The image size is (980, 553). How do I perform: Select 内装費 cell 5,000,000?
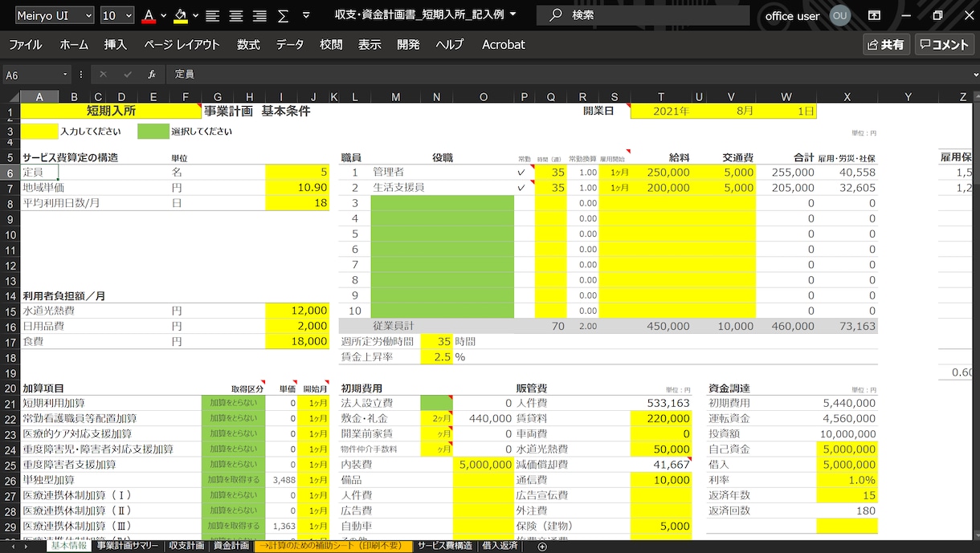(484, 465)
